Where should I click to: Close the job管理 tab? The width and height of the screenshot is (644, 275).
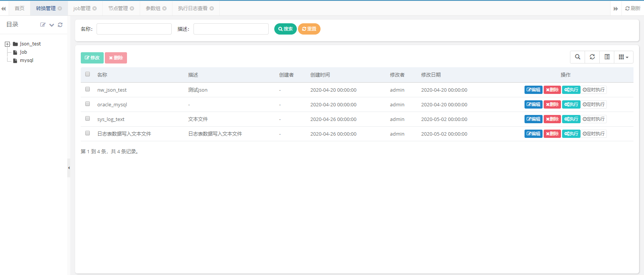pos(95,8)
